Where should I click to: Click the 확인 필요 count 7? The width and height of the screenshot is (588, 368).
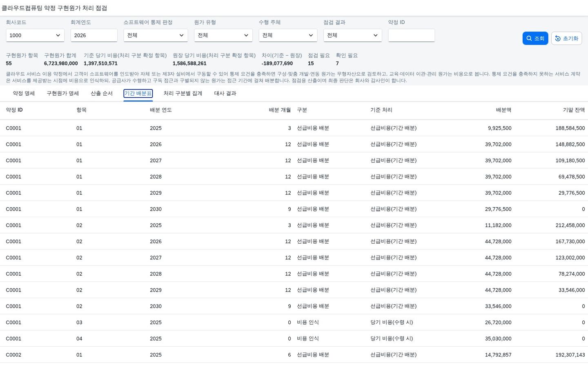coord(337,63)
